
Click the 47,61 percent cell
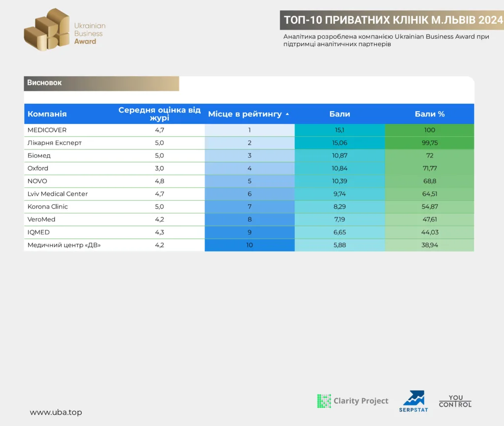pos(430,219)
